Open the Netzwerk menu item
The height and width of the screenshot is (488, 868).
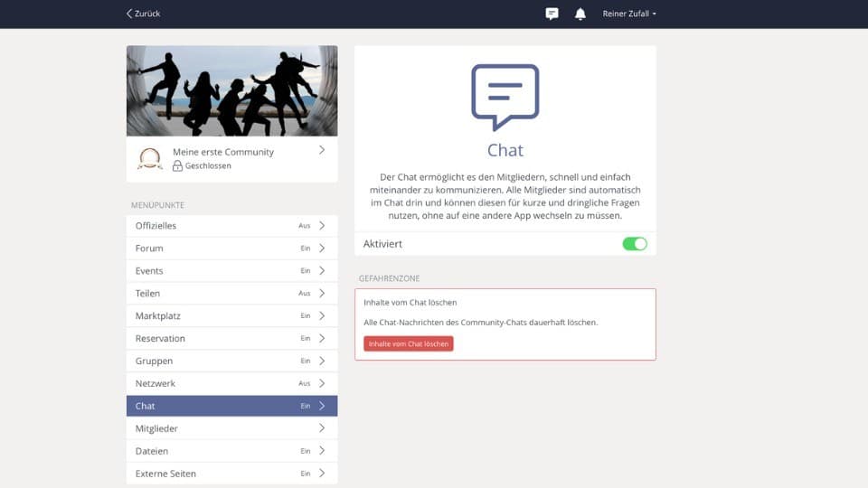pos(232,383)
